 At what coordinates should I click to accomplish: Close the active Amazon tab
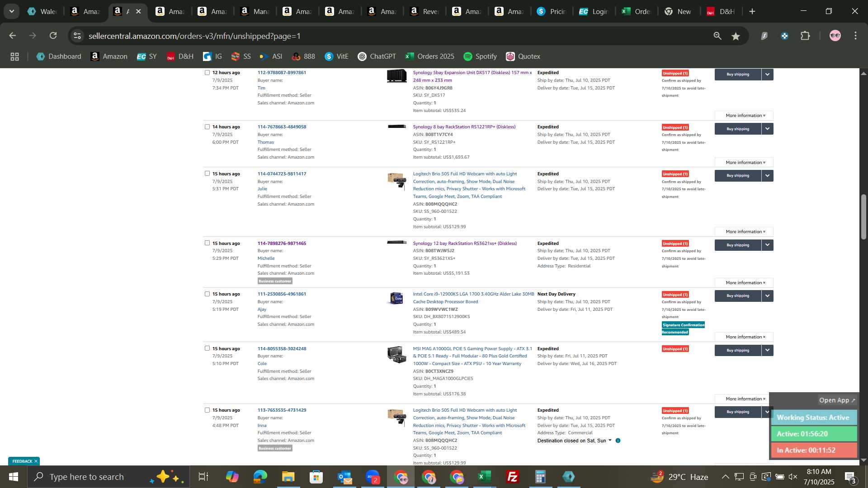[x=138, y=11]
